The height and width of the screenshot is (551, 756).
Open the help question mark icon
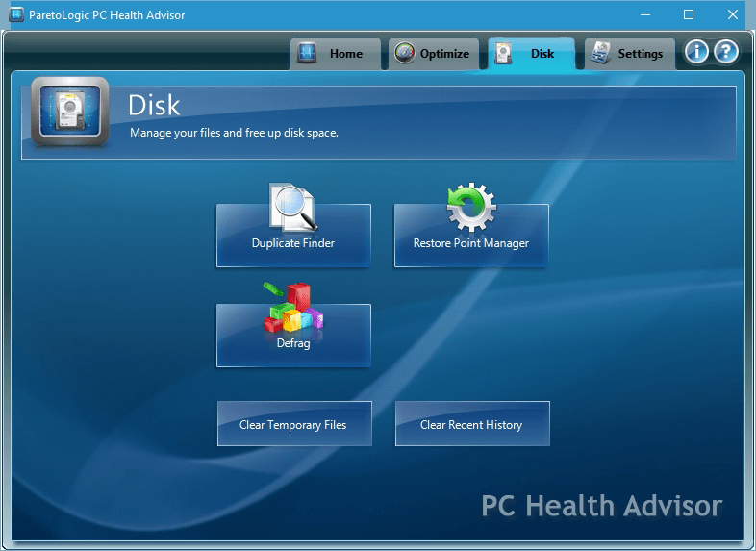click(726, 51)
